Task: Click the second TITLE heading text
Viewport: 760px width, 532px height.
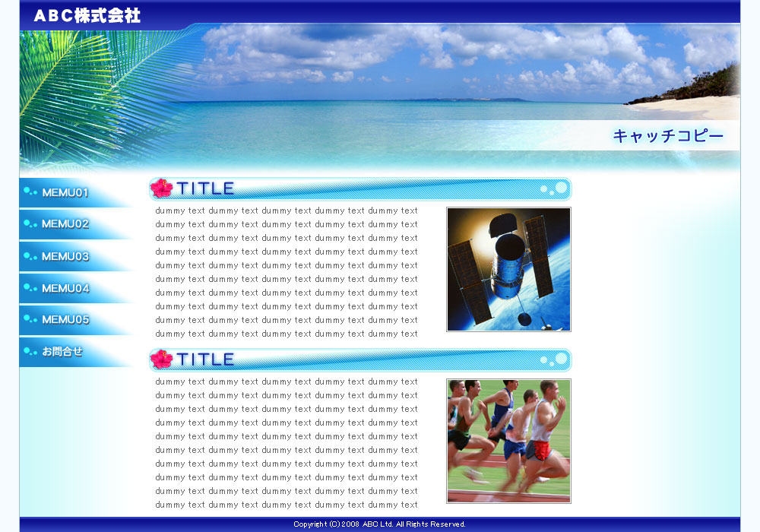Action: (205, 359)
